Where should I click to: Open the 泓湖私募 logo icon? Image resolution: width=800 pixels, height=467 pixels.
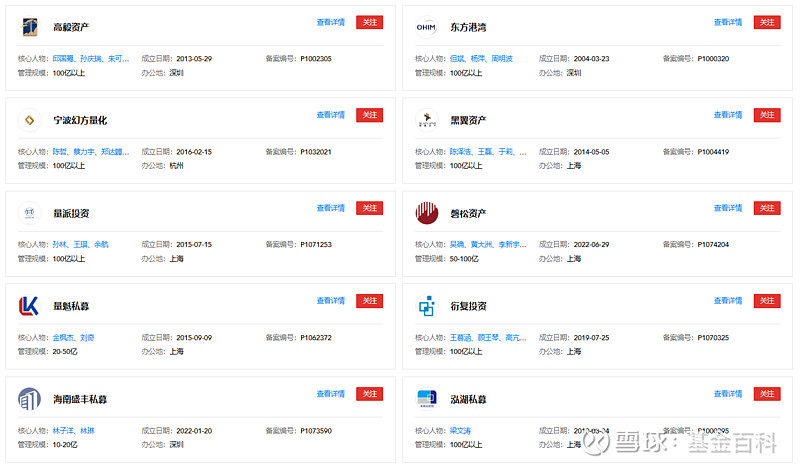click(427, 399)
